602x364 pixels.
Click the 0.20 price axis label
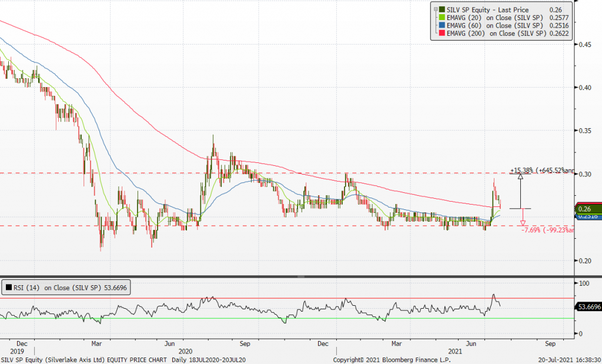click(585, 261)
